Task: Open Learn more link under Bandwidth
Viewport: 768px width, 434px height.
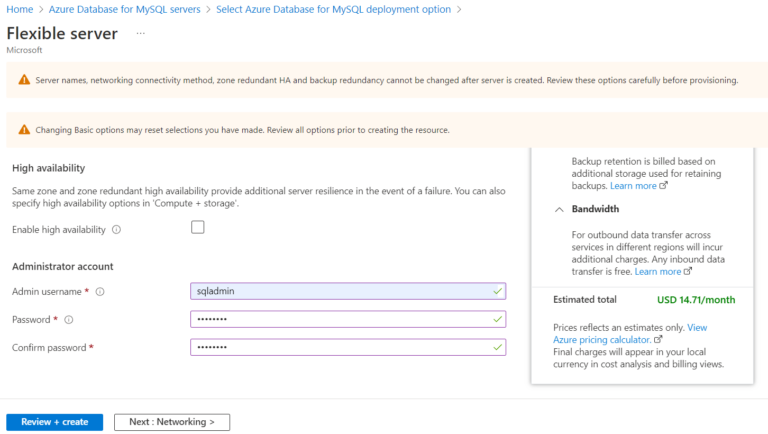Action: pyautogui.click(x=658, y=271)
